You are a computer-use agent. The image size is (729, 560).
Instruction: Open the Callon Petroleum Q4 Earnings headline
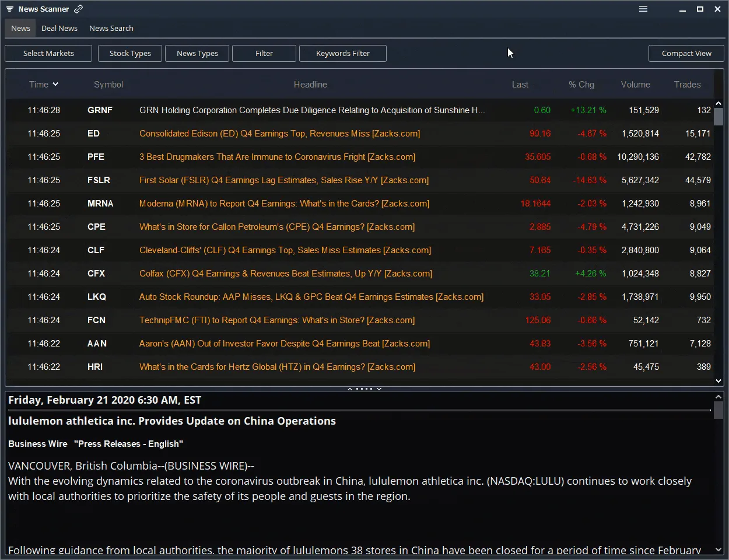[277, 227]
